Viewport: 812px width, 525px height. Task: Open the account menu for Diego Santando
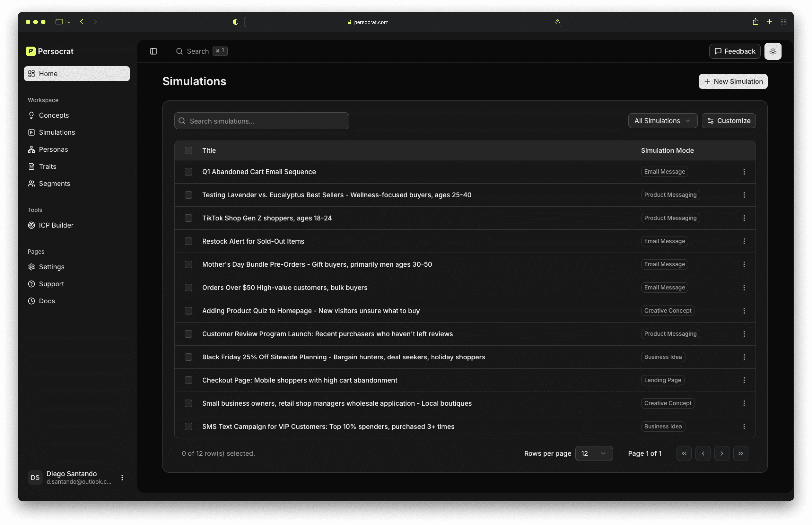point(122,477)
